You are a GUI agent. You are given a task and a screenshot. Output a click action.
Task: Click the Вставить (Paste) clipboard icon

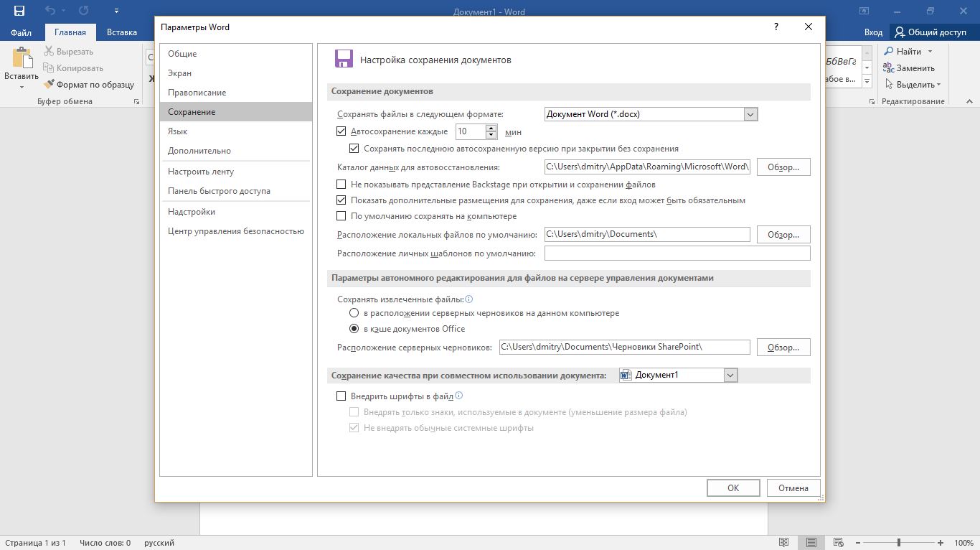[x=22, y=59]
